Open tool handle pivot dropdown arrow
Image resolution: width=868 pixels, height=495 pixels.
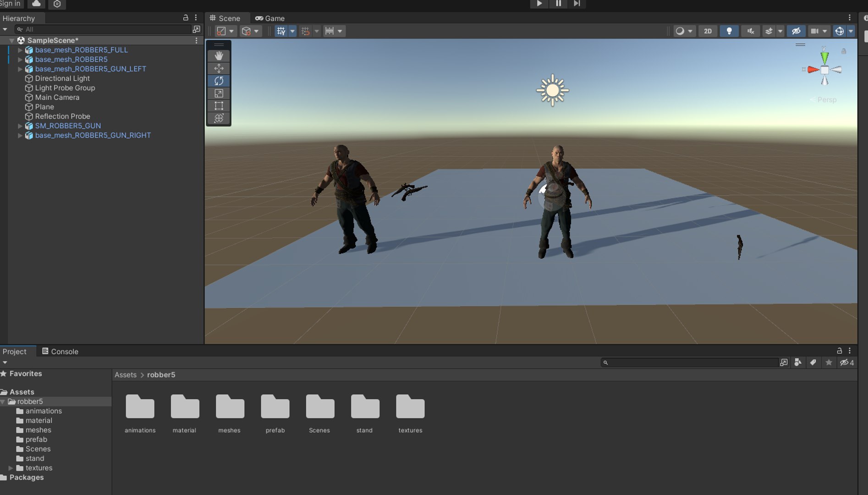pyautogui.click(x=231, y=31)
